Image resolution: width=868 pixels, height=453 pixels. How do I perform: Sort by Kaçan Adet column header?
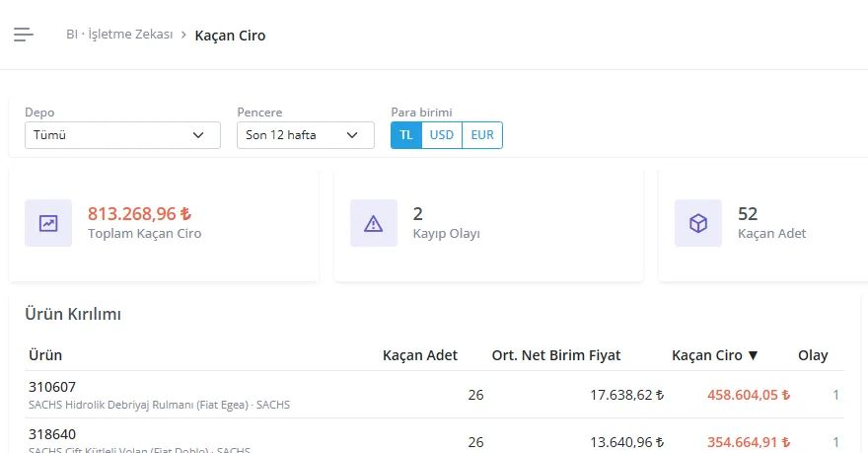point(419,355)
